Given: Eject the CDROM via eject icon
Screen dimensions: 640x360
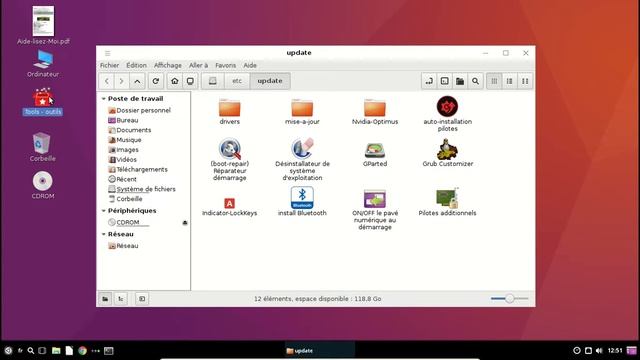Looking at the screenshot, I should coord(185,222).
